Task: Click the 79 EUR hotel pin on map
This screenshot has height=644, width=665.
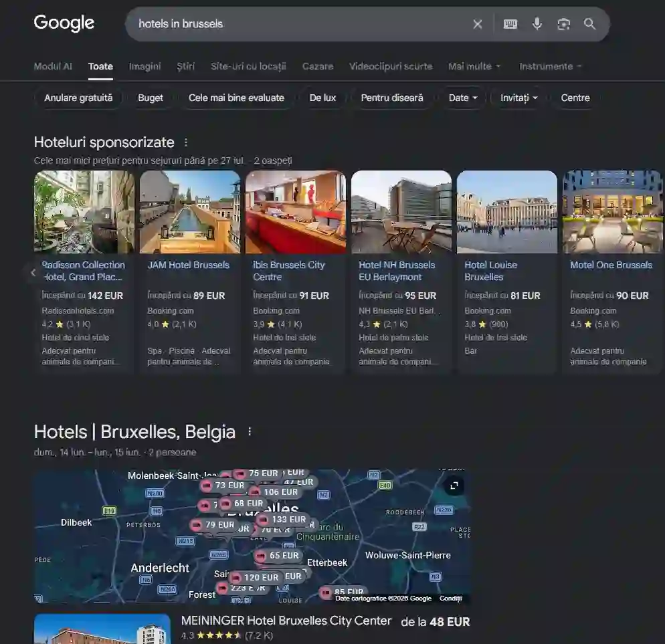Action: (214, 525)
